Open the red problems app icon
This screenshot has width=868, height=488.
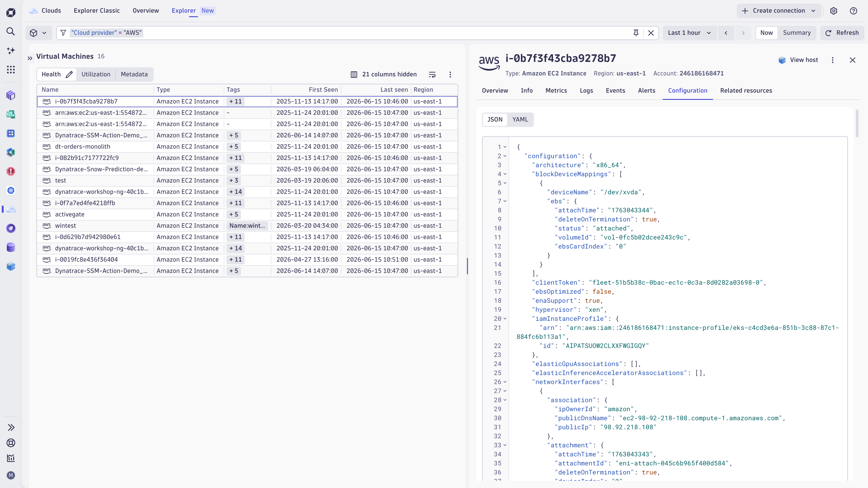[11, 171]
